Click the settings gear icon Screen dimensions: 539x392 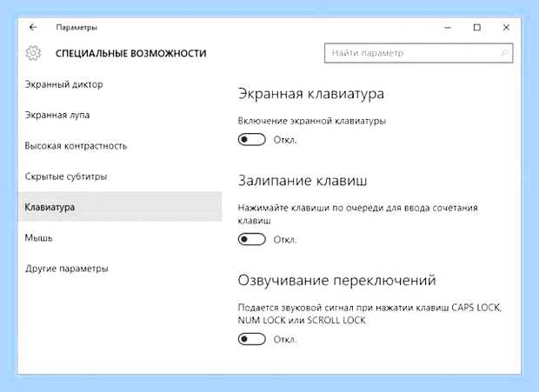coord(33,53)
